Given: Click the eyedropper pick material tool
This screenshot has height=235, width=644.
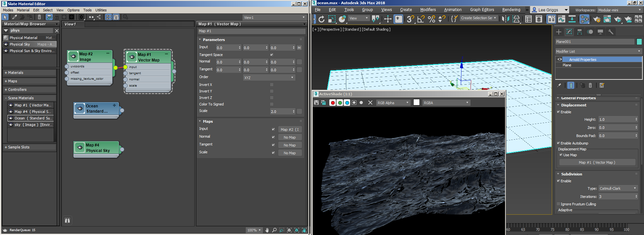Looking at the screenshot, I should point(14,17).
